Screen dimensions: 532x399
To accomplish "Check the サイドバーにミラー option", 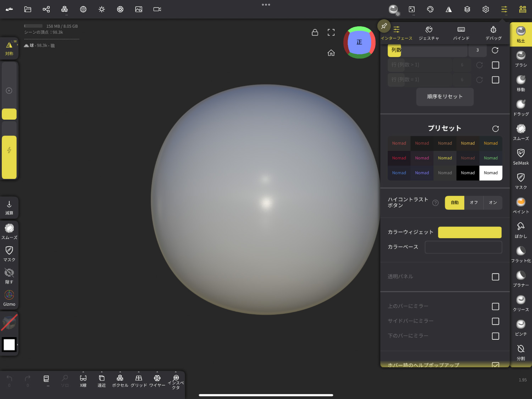I will pos(495,321).
